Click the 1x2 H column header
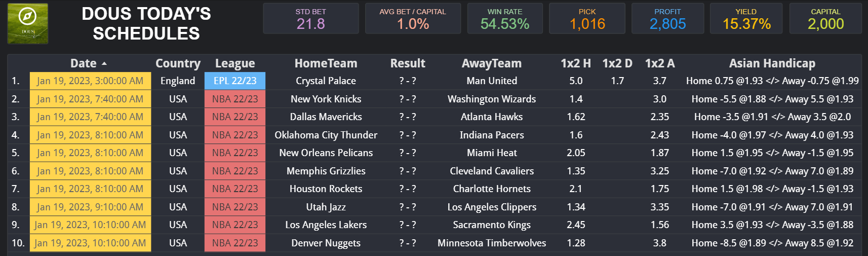This screenshot has height=256, width=868. 575,63
